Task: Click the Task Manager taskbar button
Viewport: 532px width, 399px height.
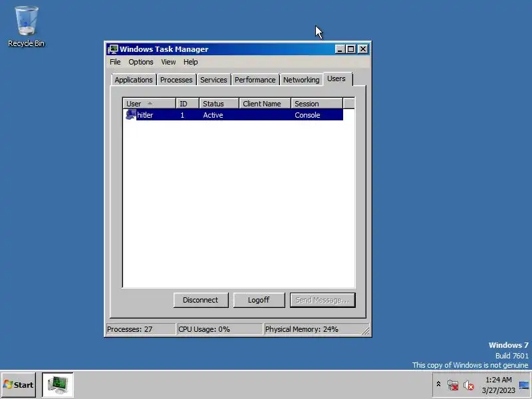Action: (x=58, y=385)
